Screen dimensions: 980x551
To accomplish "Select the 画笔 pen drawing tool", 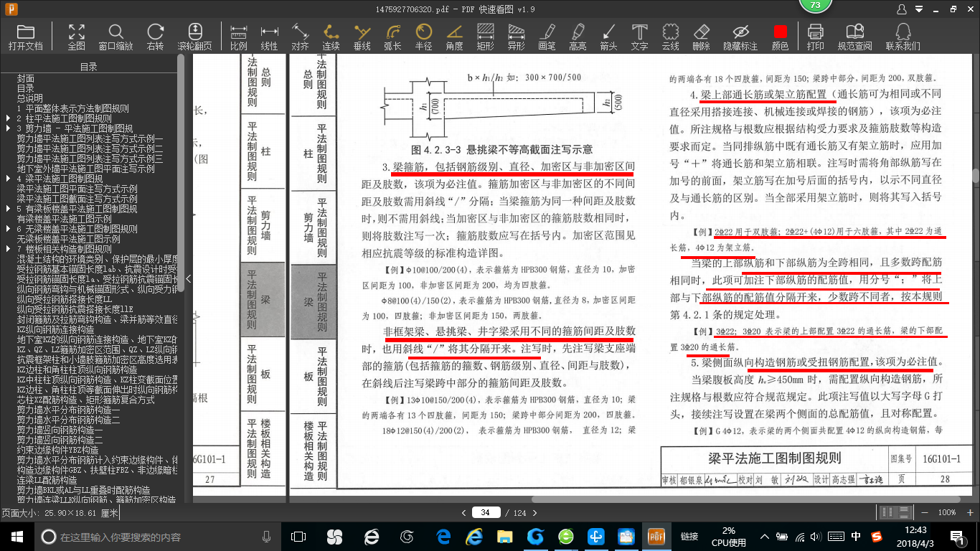I will pos(547,37).
